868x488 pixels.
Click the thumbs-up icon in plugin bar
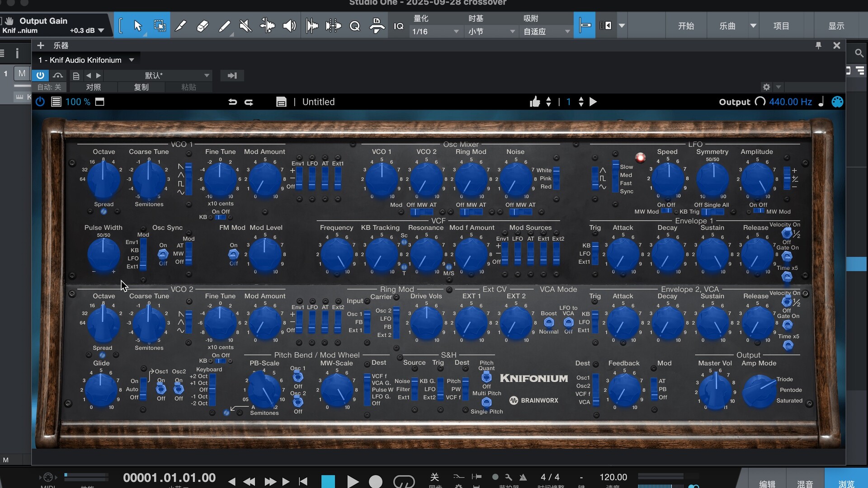click(535, 102)
